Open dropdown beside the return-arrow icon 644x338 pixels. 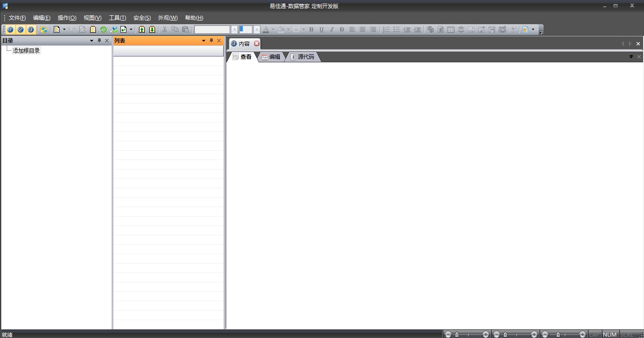click(x=131, y=30)
